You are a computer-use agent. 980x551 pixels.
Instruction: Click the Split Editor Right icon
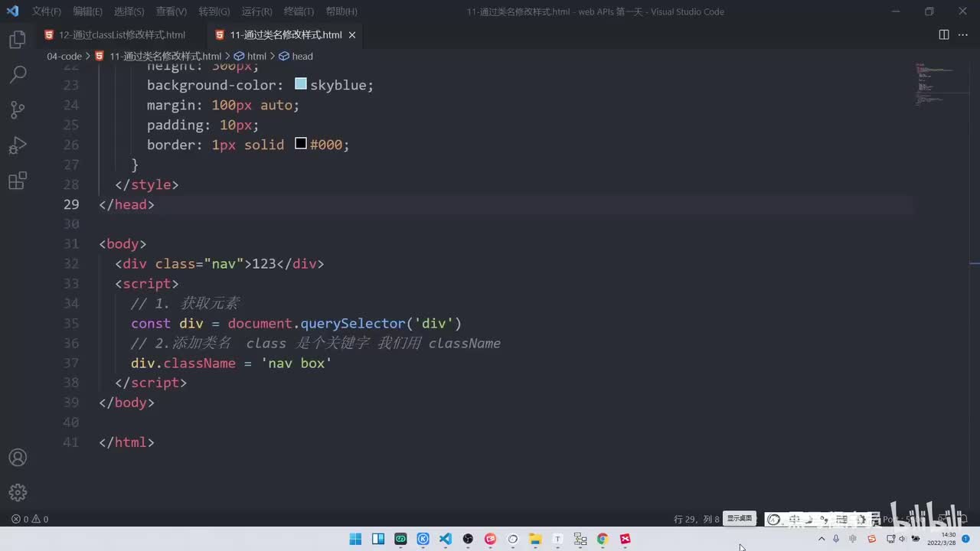[944, 35]
